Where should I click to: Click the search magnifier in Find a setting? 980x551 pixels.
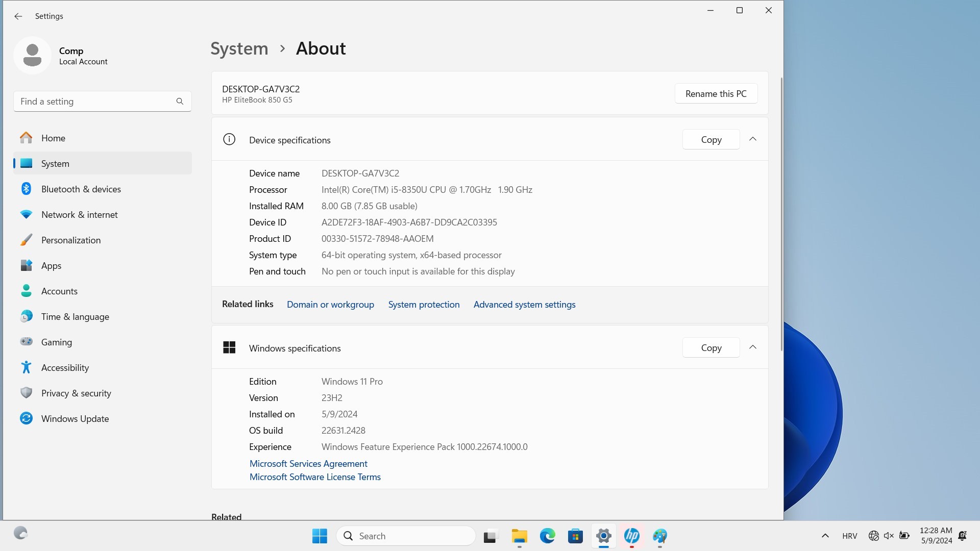point(180,102)
